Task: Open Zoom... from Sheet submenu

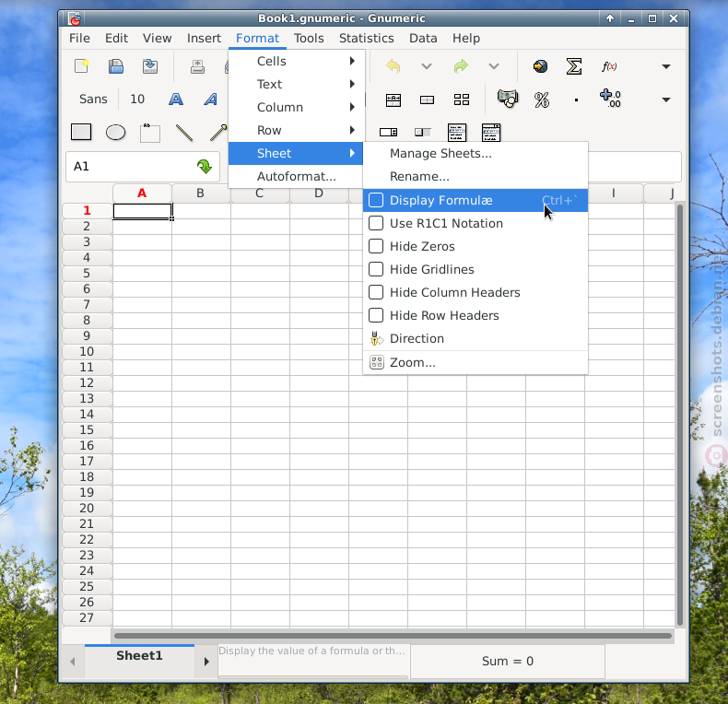Action: (x=476, y=363)
